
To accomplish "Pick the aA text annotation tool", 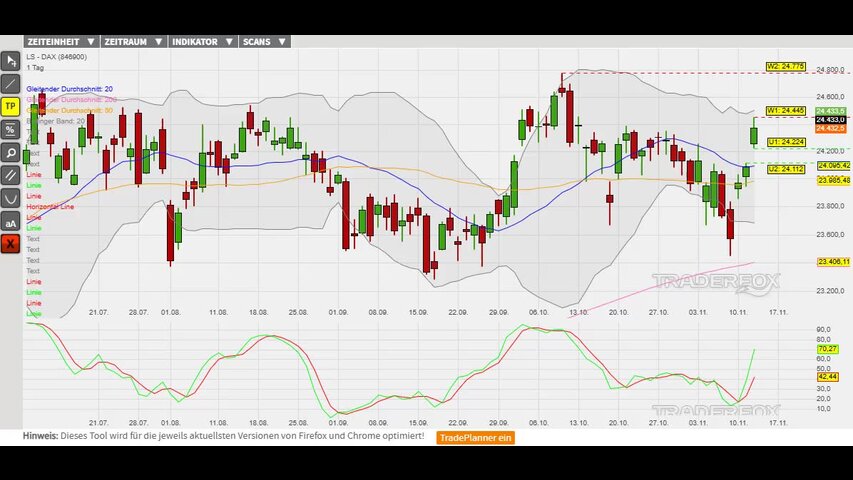I will click(x=11, y=221).
